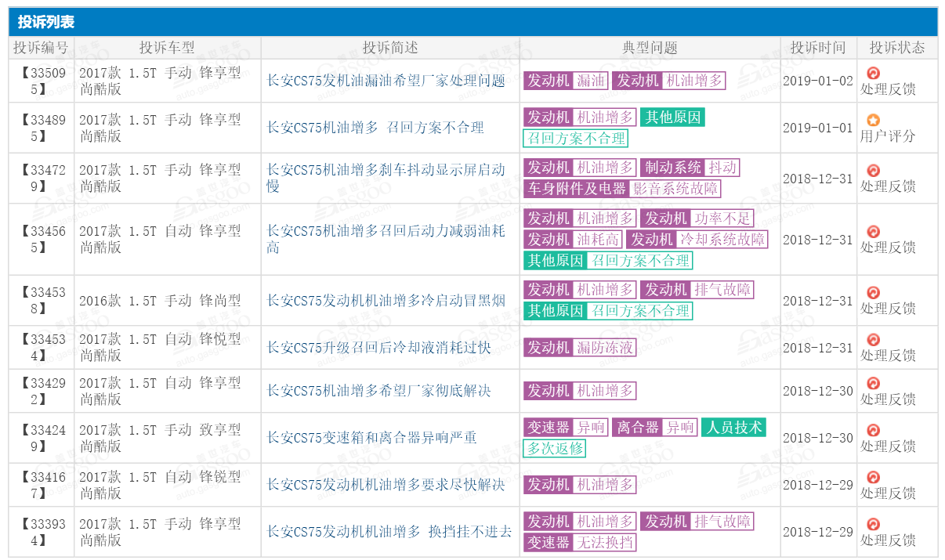
Task: Click the 发动机 油耗高 issue tag
Action: pos(573,240)
